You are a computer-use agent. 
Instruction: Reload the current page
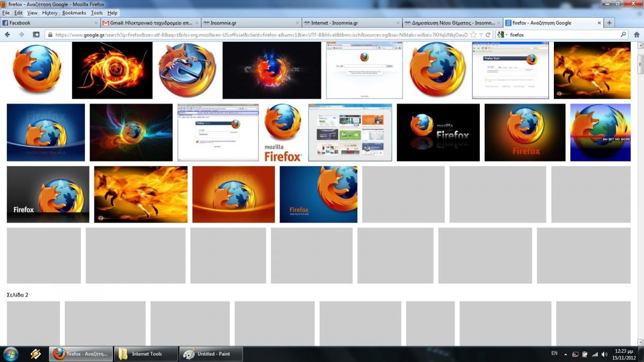tap(488, 34)
